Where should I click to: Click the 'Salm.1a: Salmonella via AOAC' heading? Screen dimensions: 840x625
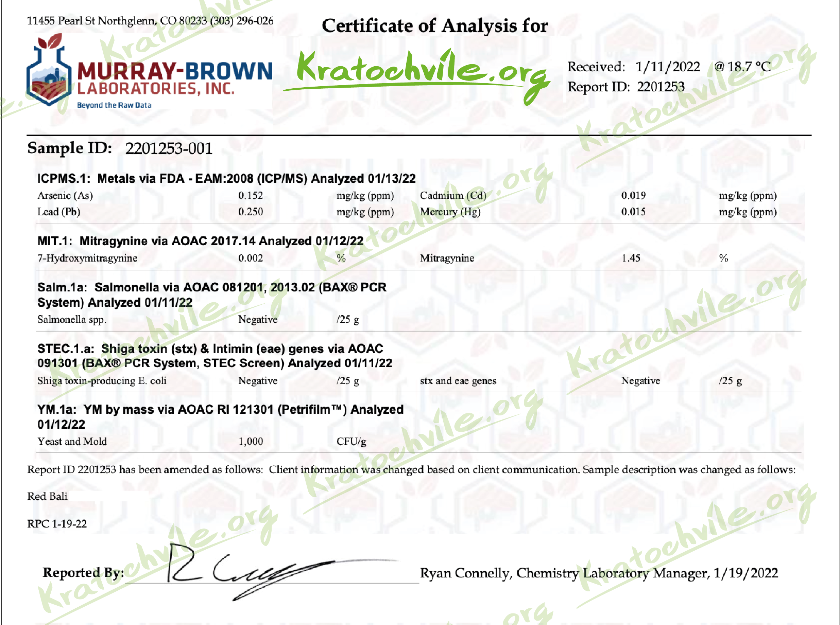click(x=211, y=295)
